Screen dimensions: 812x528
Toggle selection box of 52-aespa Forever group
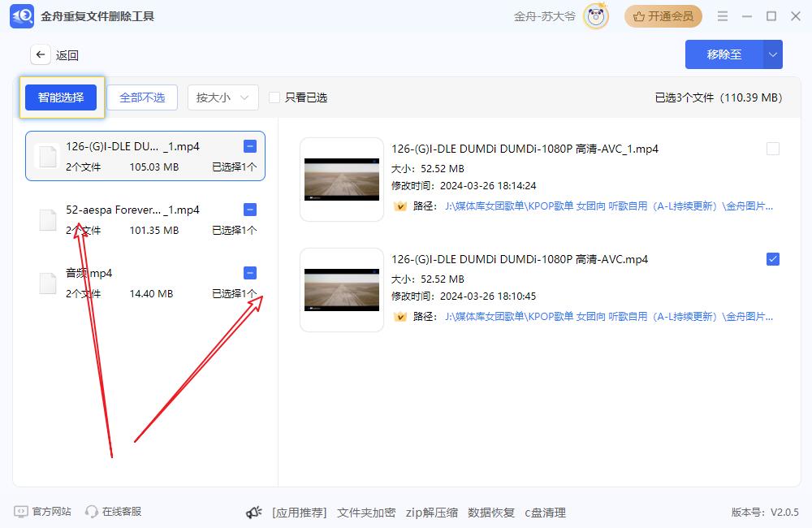[250, 210]
